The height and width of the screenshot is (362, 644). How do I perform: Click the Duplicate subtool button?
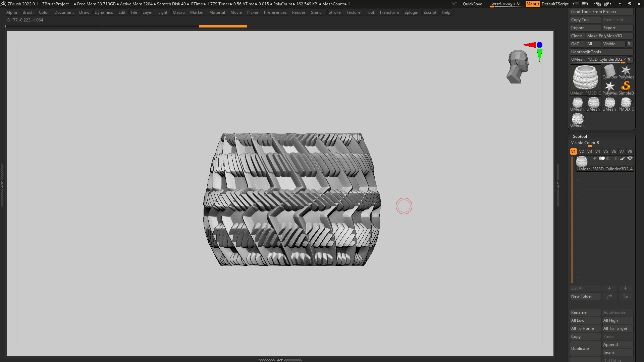tap(585, 349)
